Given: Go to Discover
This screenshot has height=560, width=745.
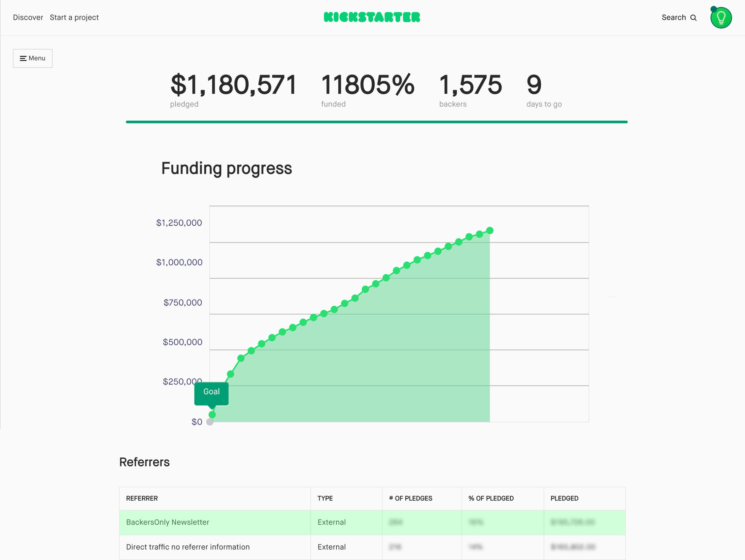Looking at the screenshot, I should click(28, 17).
